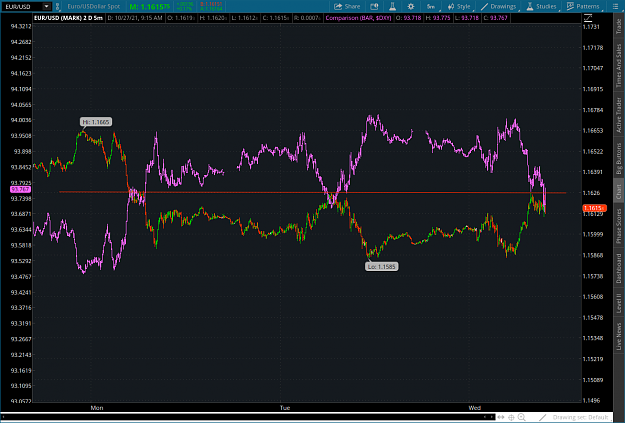
Task: Select the line drawing tool icon at the bottom
Action: (542, 417)
